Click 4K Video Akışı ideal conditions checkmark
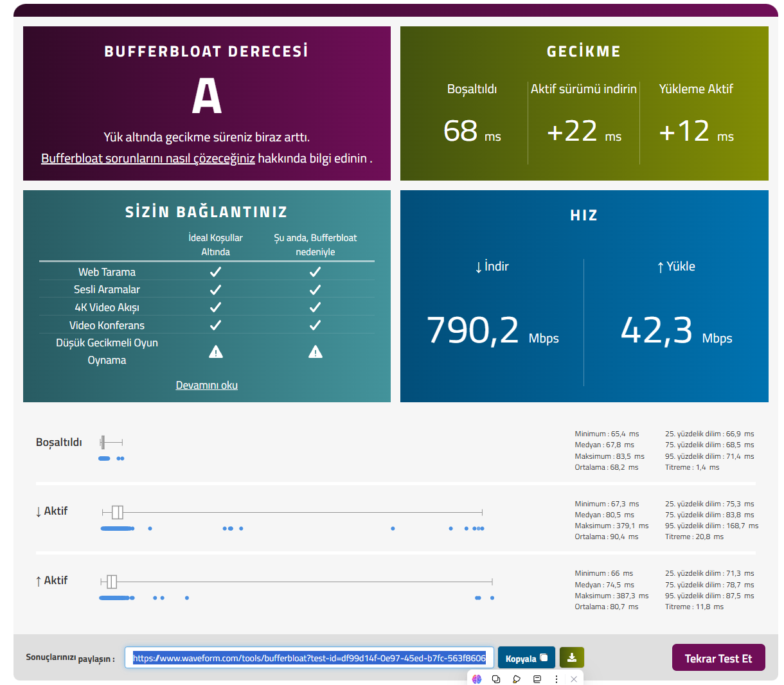The image size is (784, 685). (216, 307)
